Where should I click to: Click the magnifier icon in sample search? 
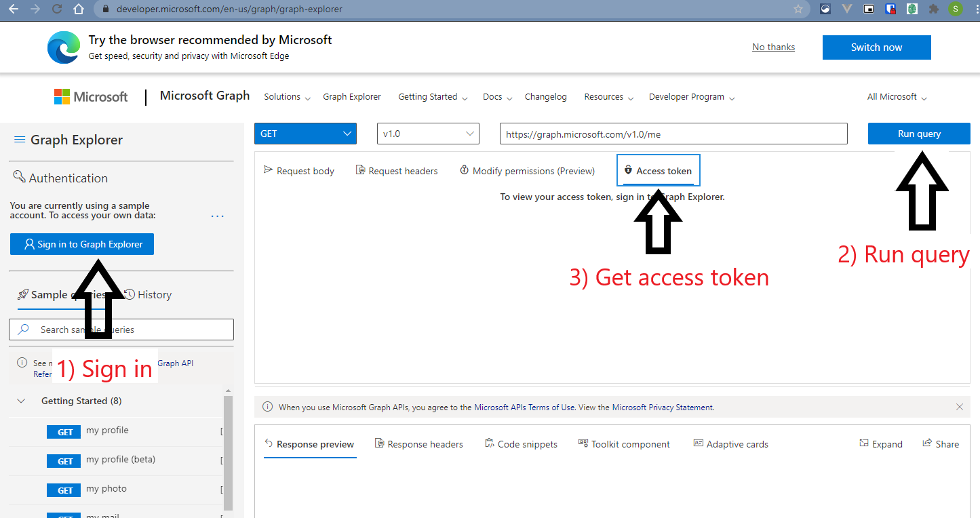(x=24, y=330)
